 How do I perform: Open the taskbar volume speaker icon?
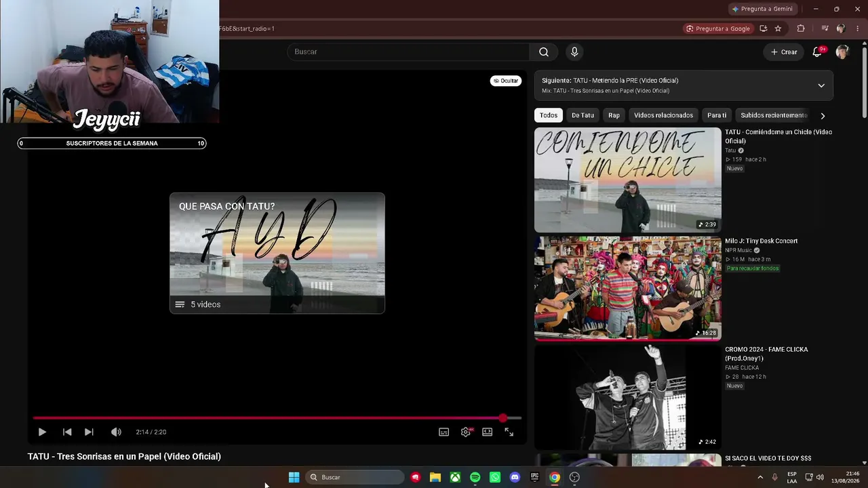(820, 477)
